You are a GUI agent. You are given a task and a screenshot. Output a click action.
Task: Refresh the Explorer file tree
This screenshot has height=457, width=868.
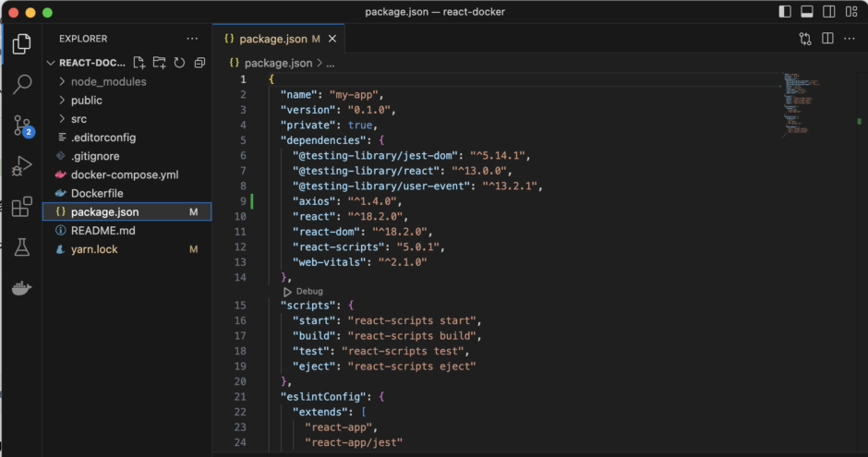pos(179,63)
